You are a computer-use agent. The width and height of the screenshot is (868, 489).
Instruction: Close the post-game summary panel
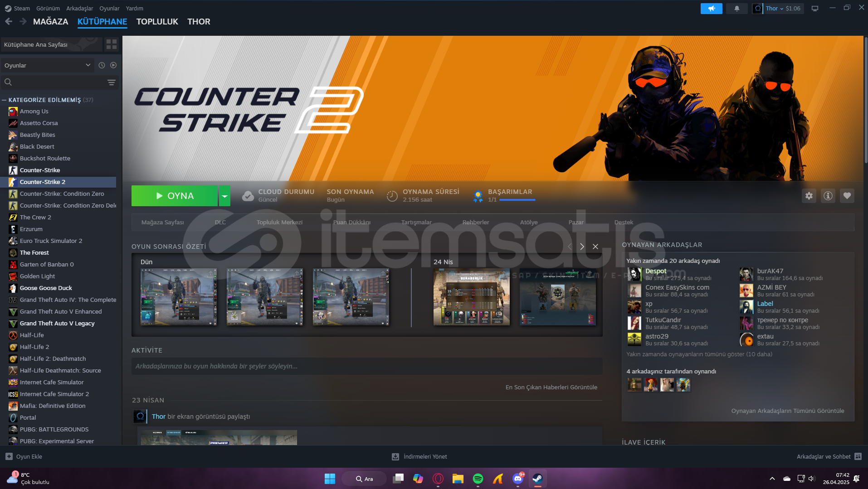(595, 247)
